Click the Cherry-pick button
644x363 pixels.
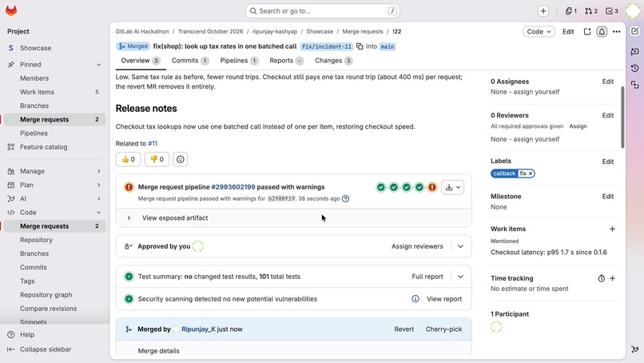[443, 329]
